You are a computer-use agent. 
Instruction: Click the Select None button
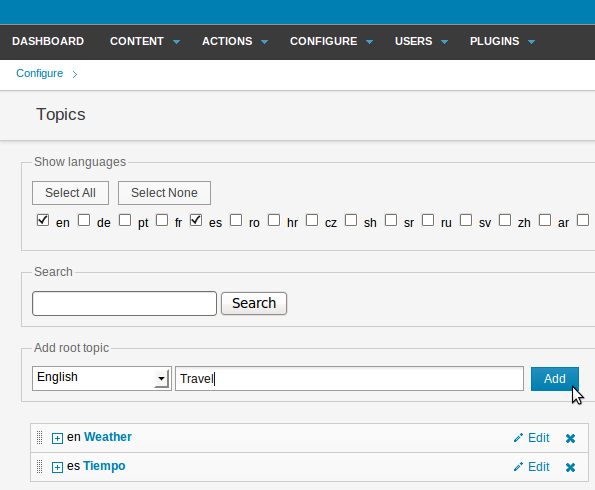pyautogui.click(x=164, y=193)
